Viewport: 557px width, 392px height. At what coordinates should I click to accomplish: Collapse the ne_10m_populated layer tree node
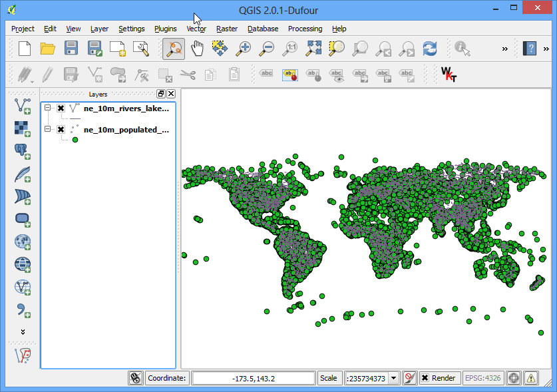(47, 129)
